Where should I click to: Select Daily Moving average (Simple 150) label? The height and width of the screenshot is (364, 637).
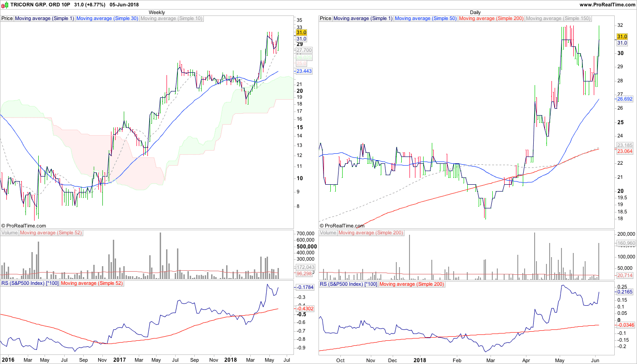click(558, 19)
